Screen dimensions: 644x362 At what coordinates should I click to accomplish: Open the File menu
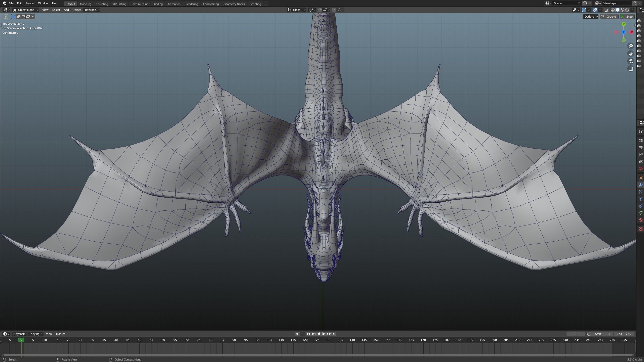tap(11, 3)
